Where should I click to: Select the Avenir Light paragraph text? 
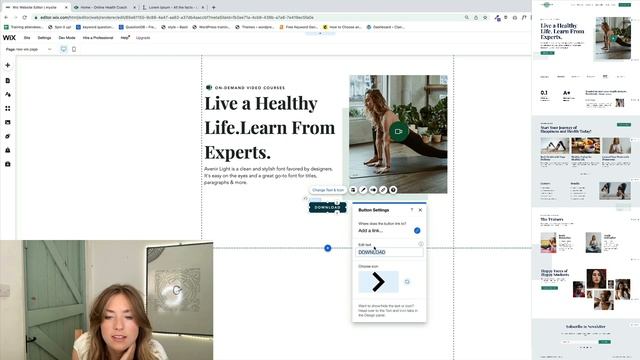tap(269, 176)
